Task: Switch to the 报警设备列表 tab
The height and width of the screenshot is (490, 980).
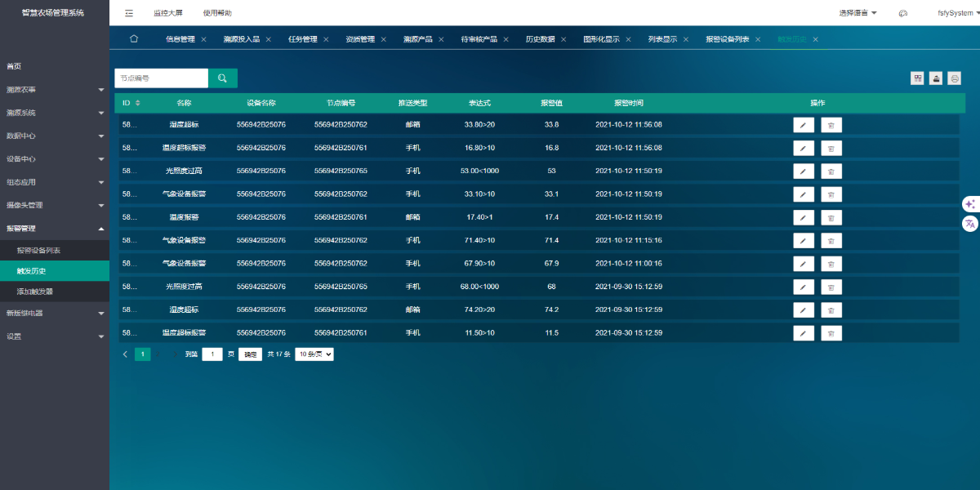Action: [727, 39]
